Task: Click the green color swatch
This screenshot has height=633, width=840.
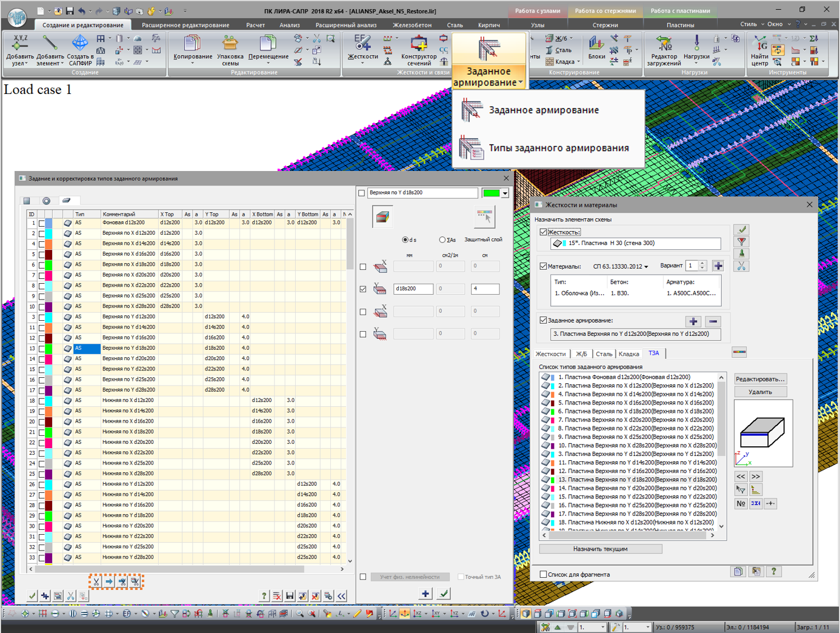Action: coord(490,193)
